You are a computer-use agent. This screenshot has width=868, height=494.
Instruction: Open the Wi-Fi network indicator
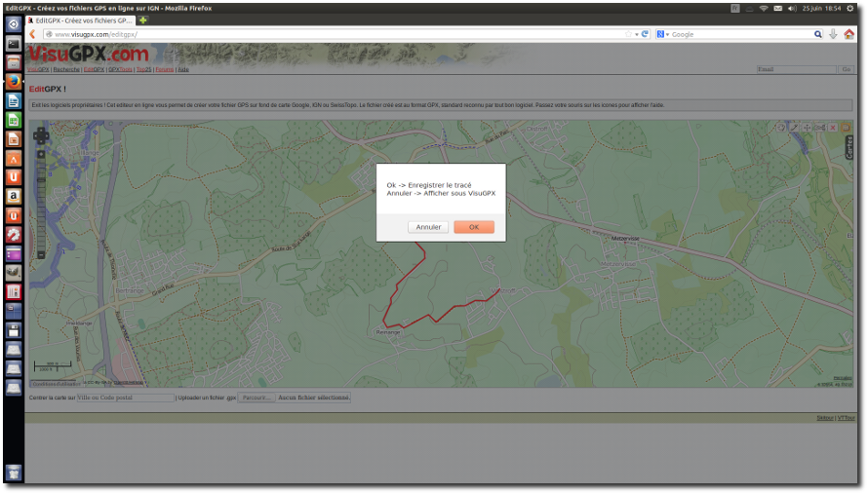764,9
